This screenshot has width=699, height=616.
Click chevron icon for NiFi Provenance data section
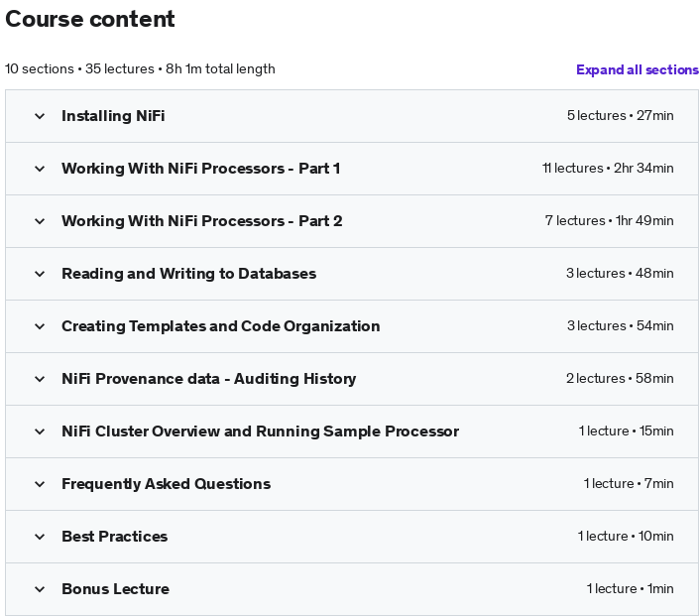(40, 380)
